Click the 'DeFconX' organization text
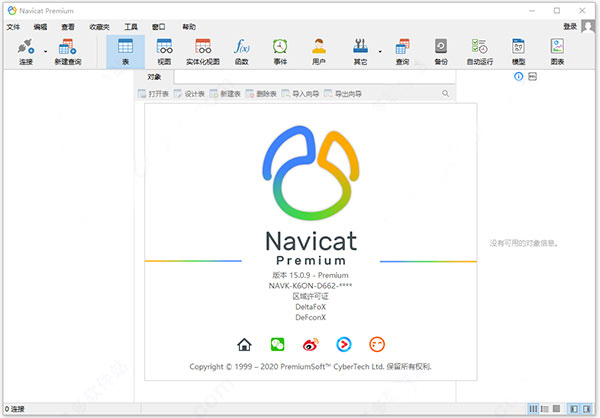 pyautogui.click(x=310, y=317)
